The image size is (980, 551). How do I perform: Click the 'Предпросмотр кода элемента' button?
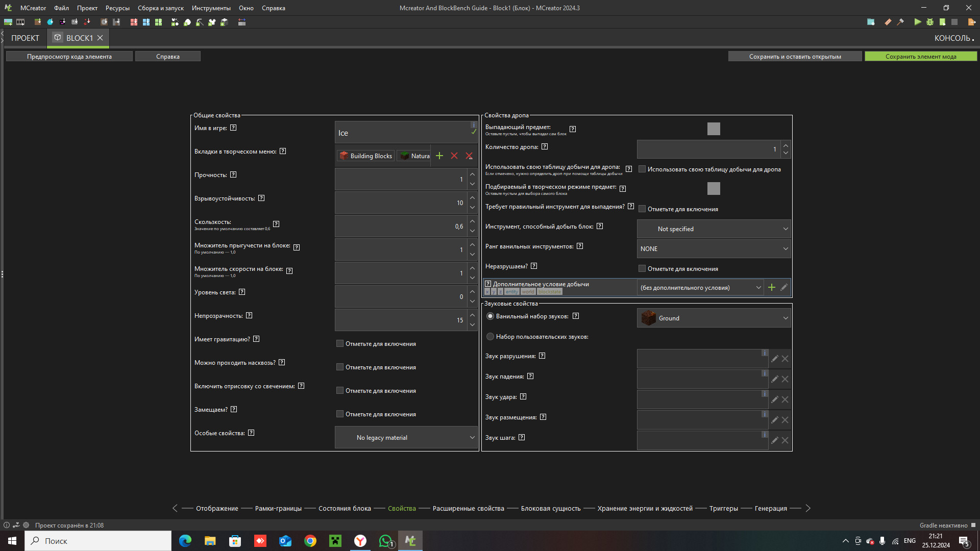click(69, 57)
